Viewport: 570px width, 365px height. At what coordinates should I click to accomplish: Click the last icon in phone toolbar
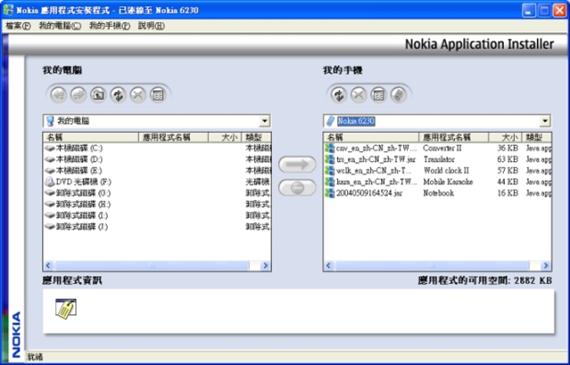(x=398, y=95)
